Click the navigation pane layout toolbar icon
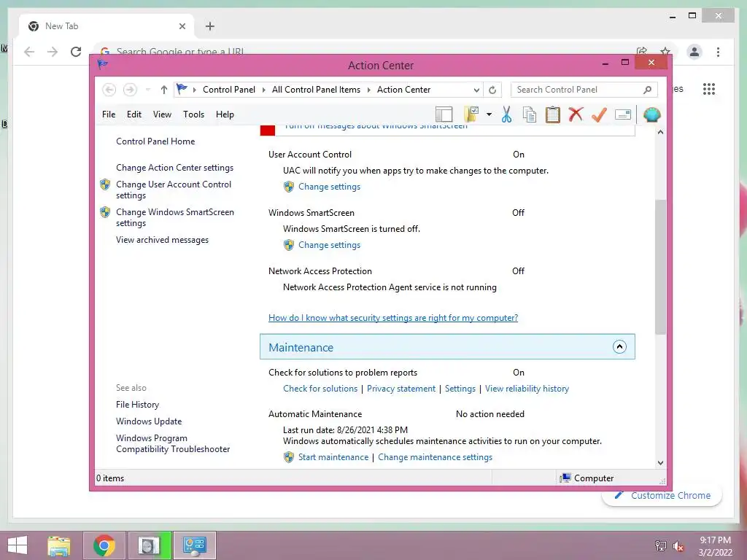The image size is (747, 560). [444, 114]
